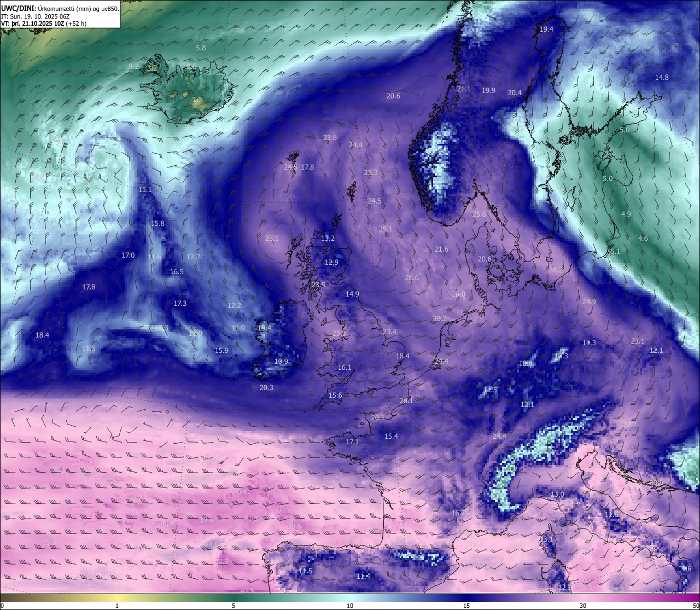700x610 pixels.
Task: Click the 10.4 value label
Action: click(x=264, y=328)
